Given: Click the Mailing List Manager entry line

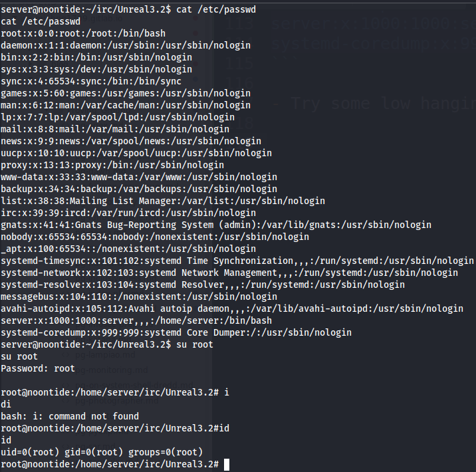Looking at the screenshot, I should point(163,201).
